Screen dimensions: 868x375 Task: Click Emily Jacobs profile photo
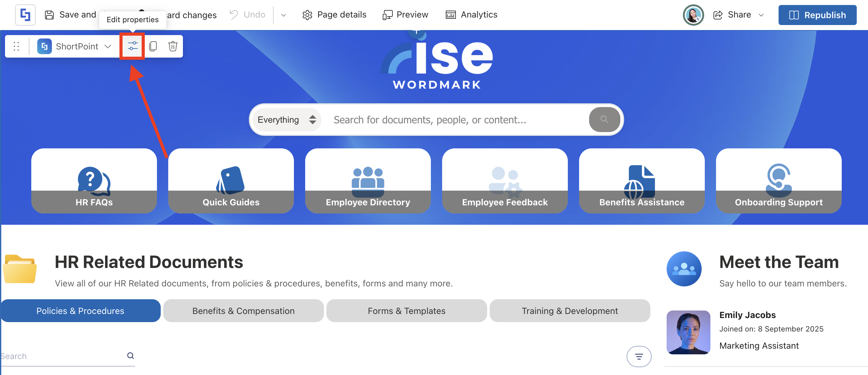click(688, 332)
